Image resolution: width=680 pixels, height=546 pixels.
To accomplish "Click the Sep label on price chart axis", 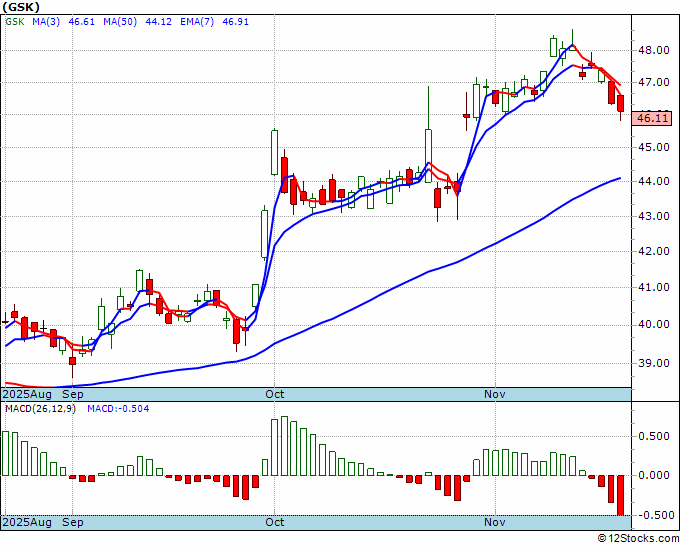I will tap(72, 394).
